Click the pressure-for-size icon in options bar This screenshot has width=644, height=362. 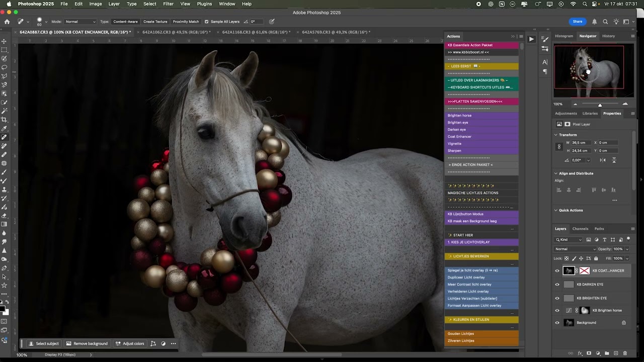pyautogui.click(x=272, y=22)
